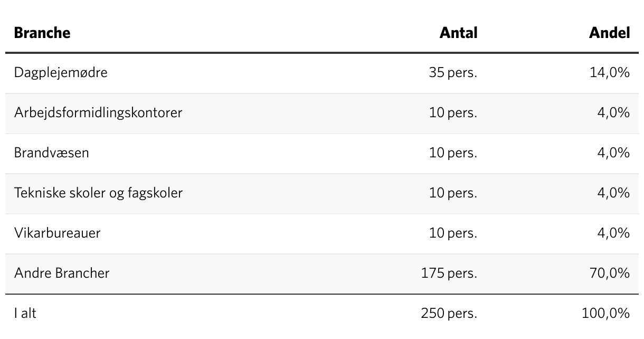
Task: Click Arbejdsformidlingskontorer's 10 pers. count
Action: coord(453,112)
